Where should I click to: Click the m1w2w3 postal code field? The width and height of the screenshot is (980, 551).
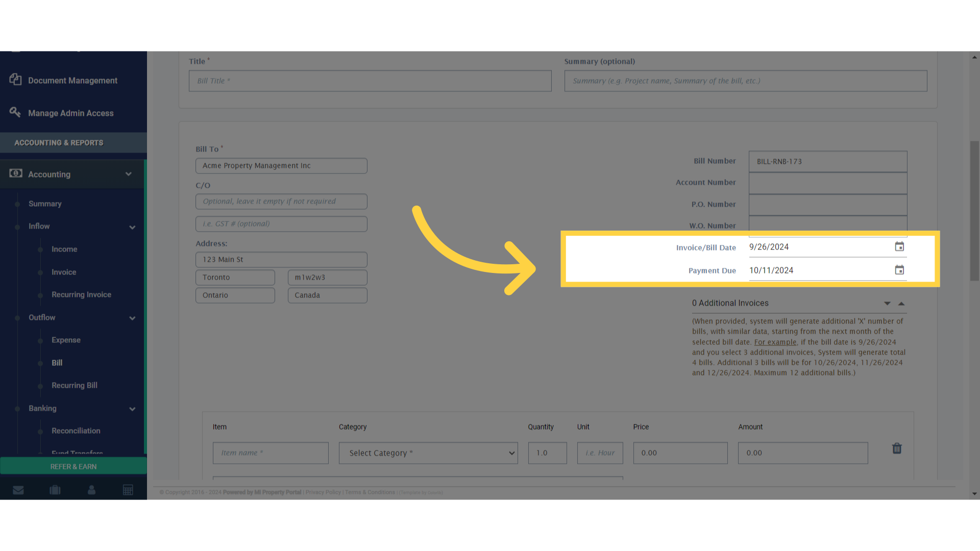pyautogui.click(x=328, y=278)
